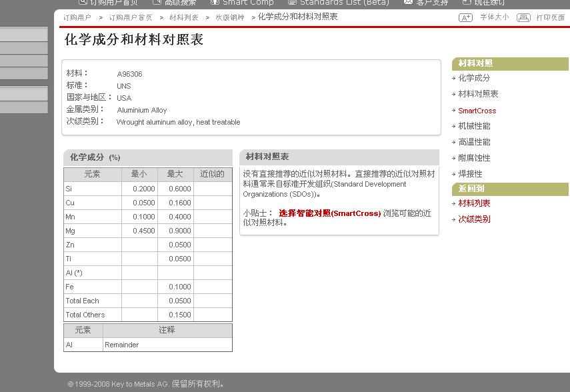Click the printer icon
This screenshot has width=570, height=392.
[x=523, y=17]
